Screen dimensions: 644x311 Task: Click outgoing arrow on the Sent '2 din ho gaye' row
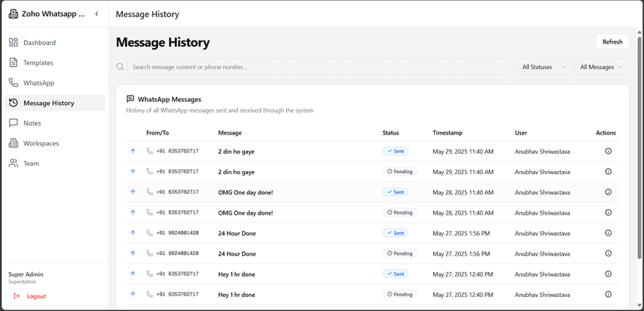[x=133, y=151]
